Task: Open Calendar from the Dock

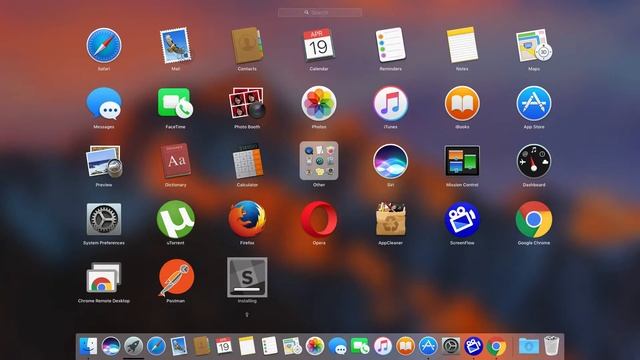Action: pyautogui.click(x=224, y=346)
